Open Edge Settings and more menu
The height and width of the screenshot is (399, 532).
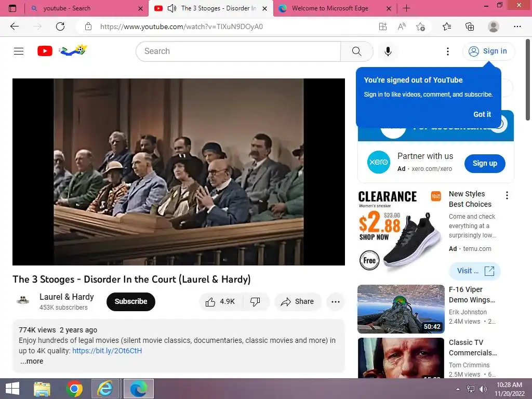coord(517,26)
